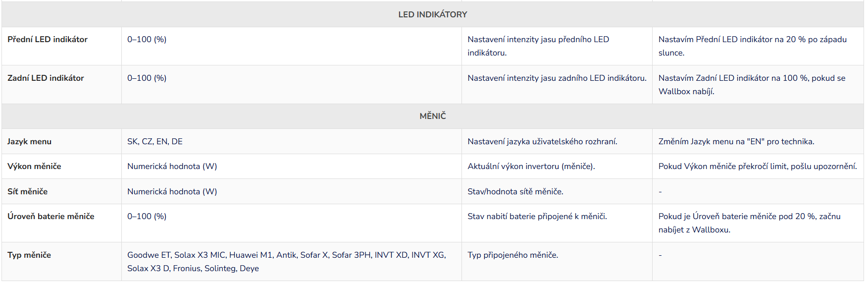
Task: Click the example changing menu language to EN
Action: (736, 142)
